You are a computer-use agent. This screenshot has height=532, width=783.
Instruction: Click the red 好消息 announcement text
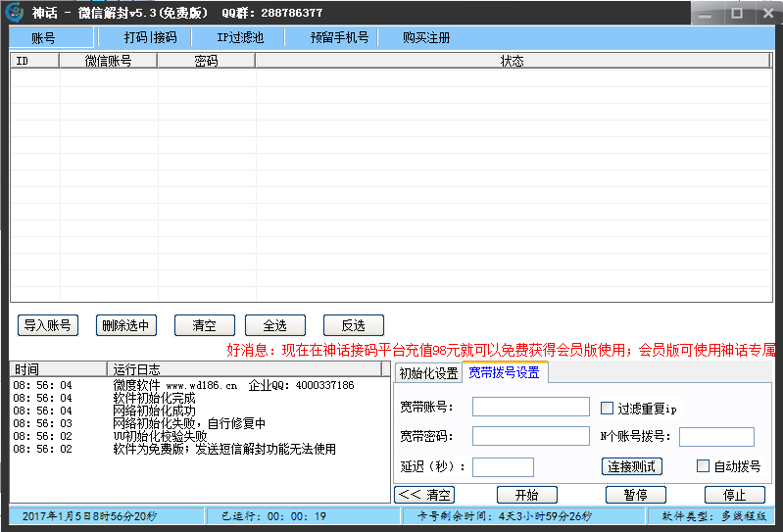pyautogui.click(x=501, y=350)
